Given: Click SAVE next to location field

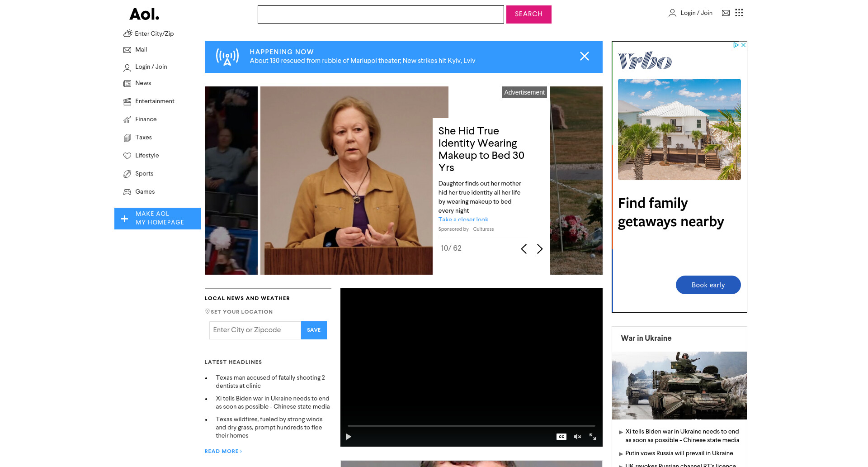Looking at the screenshot, I should (314, 330).
